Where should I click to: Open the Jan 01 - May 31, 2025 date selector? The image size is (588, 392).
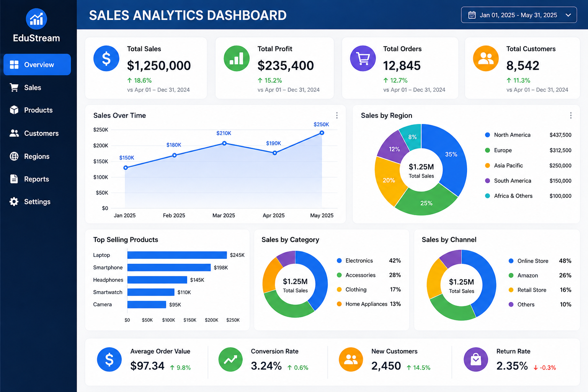pyautogui.click(x=519, y=15)
